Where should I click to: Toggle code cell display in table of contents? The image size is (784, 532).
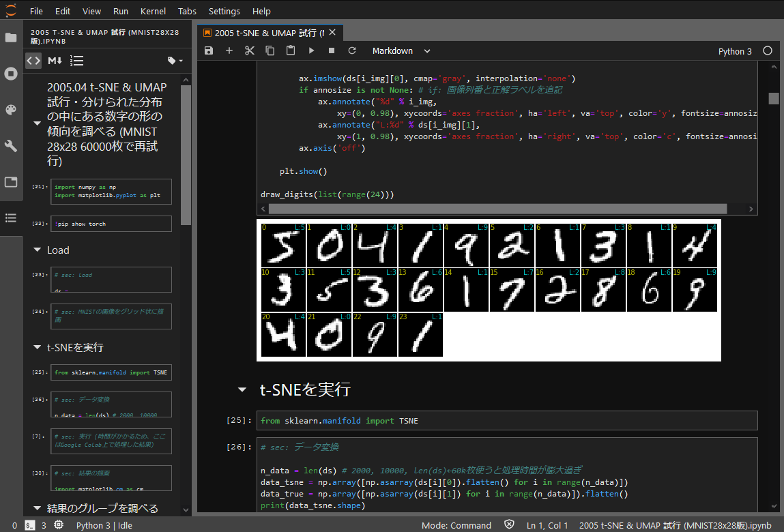tap(33, 61)
